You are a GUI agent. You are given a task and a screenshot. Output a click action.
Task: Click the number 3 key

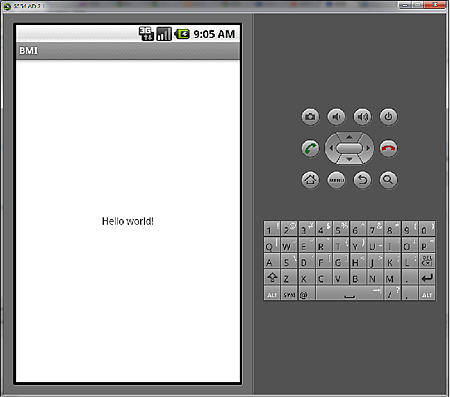307,228
